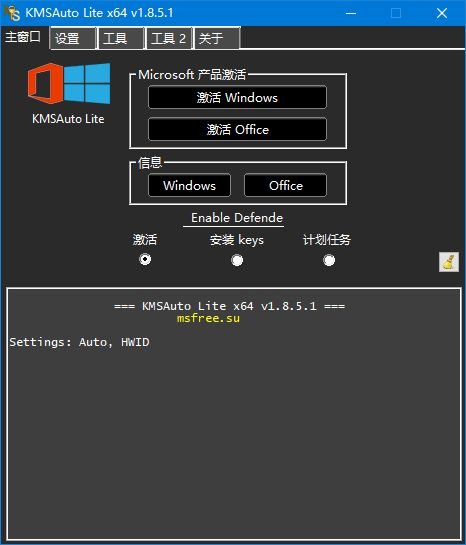
Task: Open the 工具 tab
Action: point(121,38)
